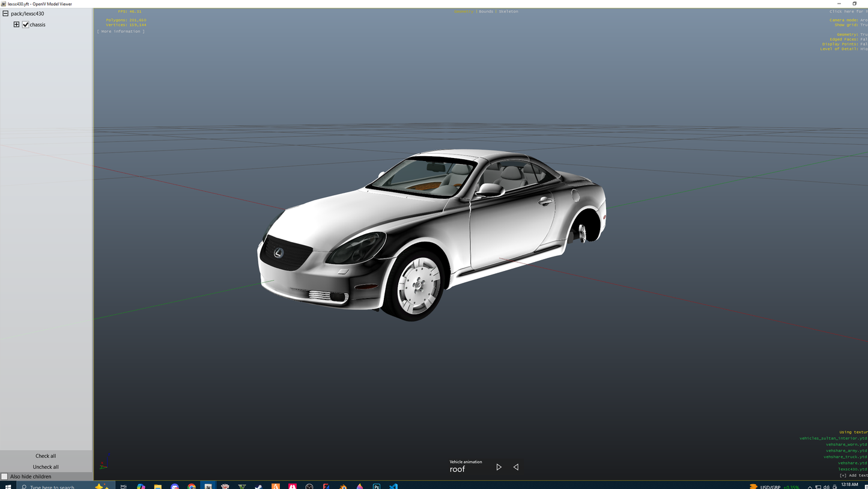Viewport: 868px width, 489px height.
Task: Click the OpenIV icon in the title bar
Action: (4, 4)
